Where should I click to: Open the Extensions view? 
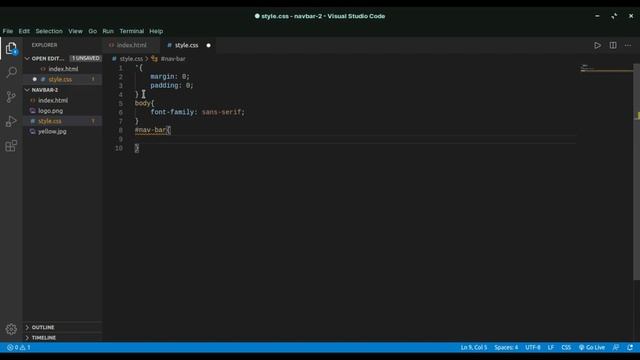(x=11, y=146)
